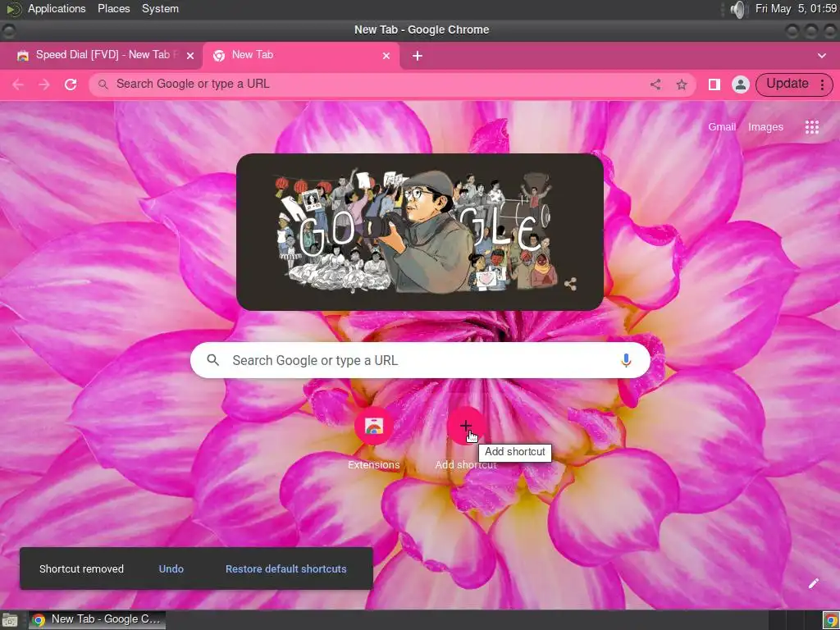The width and height of the screenshot is (840, 630).
Task: Click the clock showing Fri May 5, 01:59
Action: pos(796,8)
